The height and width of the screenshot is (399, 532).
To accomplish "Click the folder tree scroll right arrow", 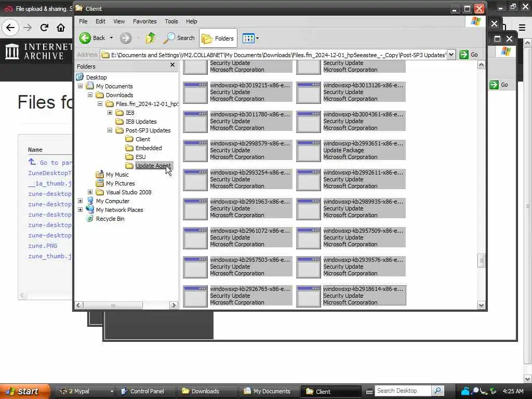I will pos(174,305).
